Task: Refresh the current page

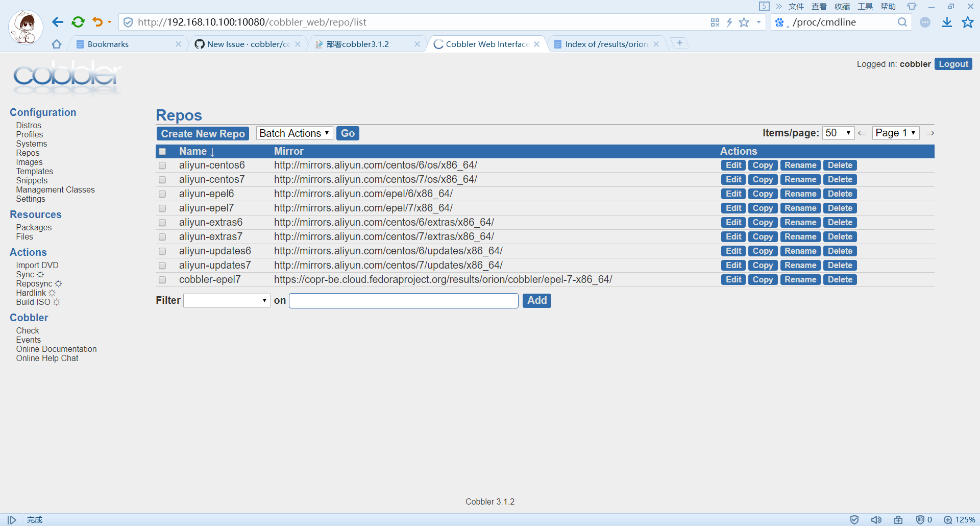Action: pos(78,22)
